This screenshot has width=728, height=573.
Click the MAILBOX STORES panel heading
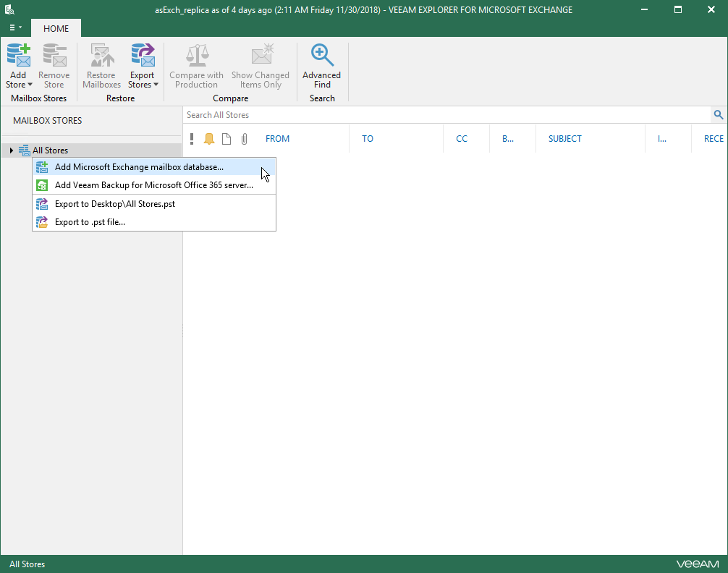tap(47, 120)
